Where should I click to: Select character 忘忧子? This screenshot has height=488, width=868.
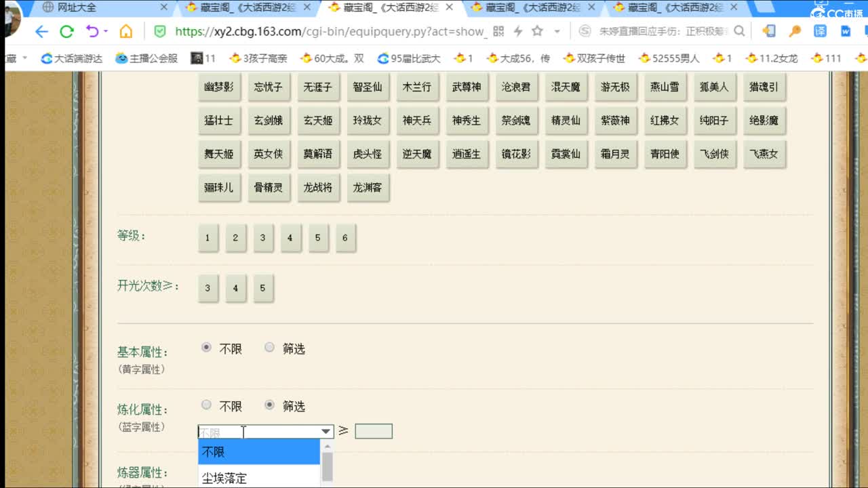click(268, 87)
